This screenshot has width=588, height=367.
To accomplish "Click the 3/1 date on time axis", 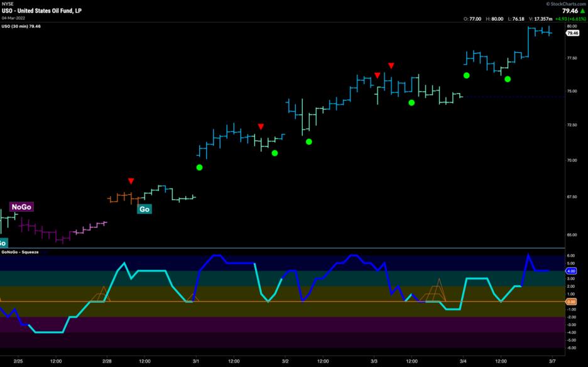I will coord(196,360).
